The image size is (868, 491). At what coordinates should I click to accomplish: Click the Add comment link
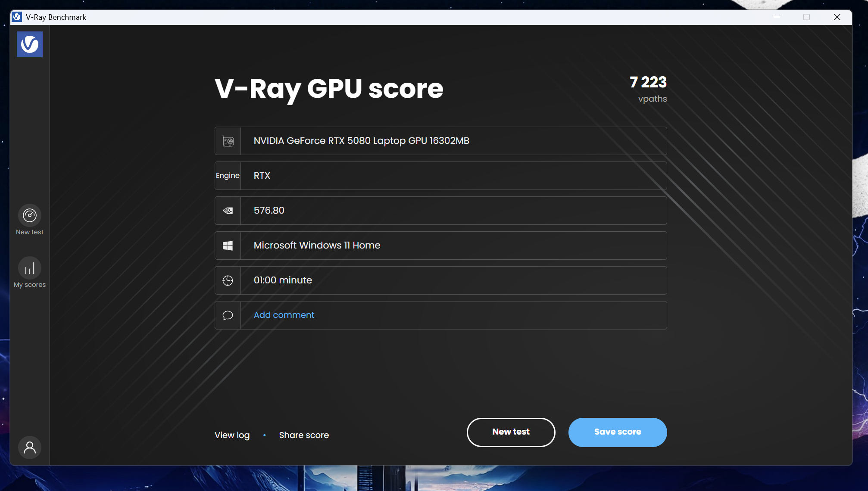284,315
